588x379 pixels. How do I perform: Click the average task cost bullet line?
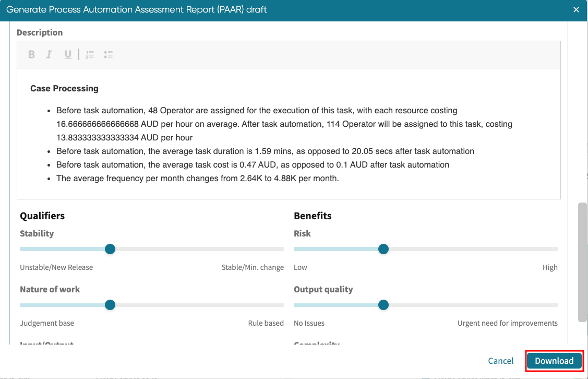(253, 165)
